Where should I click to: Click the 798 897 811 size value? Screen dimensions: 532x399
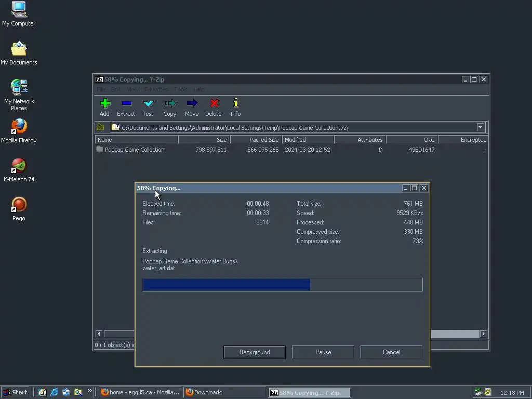click(x=211, y=150)
